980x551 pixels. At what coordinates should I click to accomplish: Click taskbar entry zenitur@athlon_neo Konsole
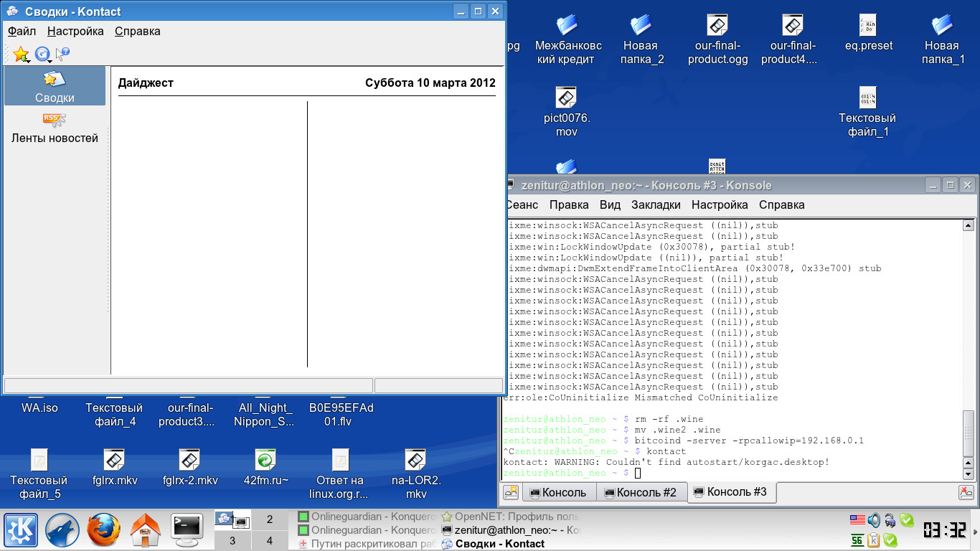509,530
